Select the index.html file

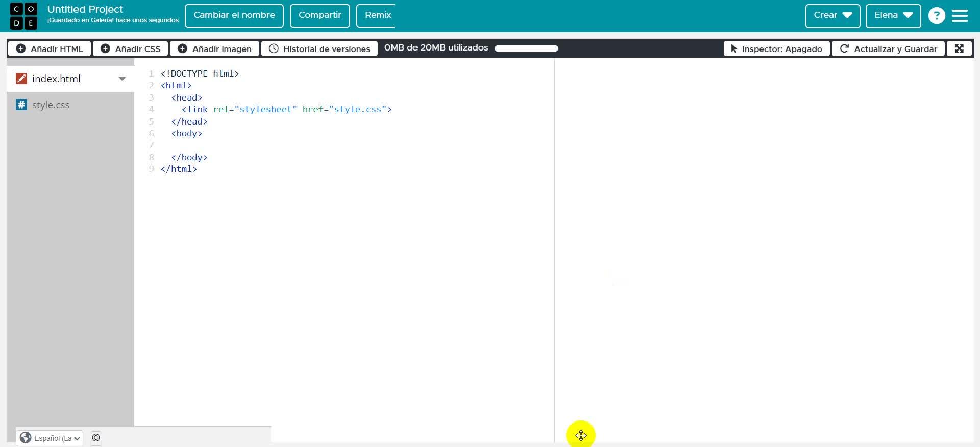click(x=70, y=79)
